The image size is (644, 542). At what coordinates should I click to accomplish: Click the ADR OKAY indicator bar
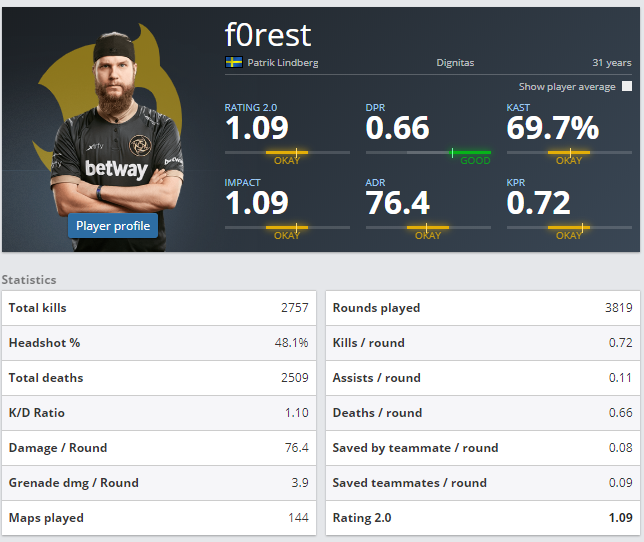[x=428, y=227]
